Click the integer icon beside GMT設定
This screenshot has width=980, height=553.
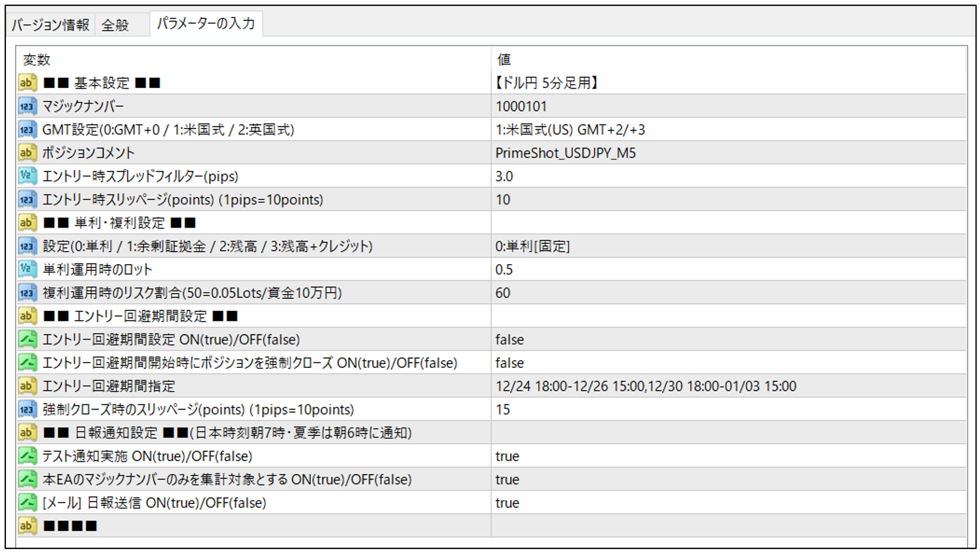[27, 130]
